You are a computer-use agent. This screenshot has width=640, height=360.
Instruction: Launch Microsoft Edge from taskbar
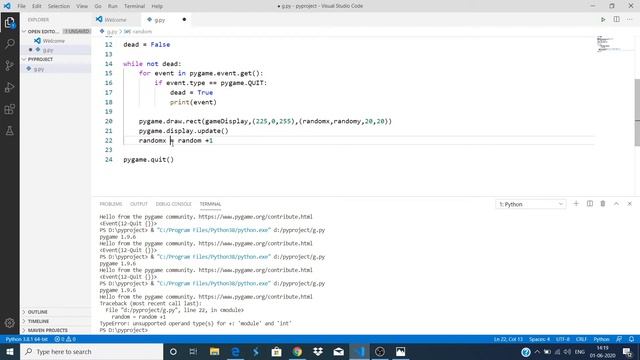[235, 351]
